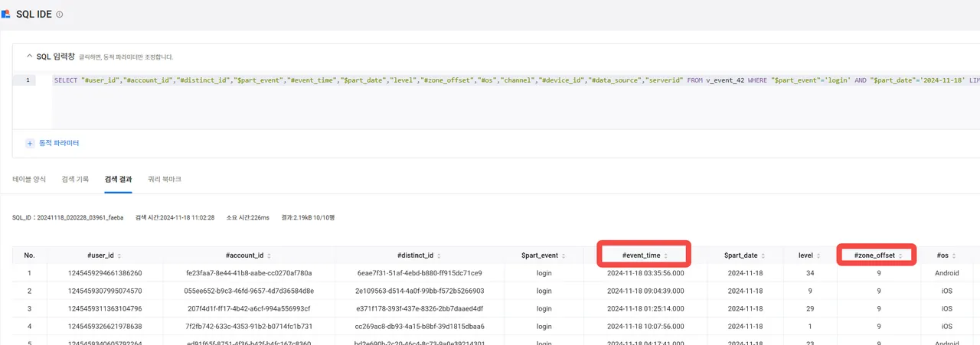Click the 결과 2.19kB 10/10행 text
This screenshot has height=345, width=980.
coord(309,217)
